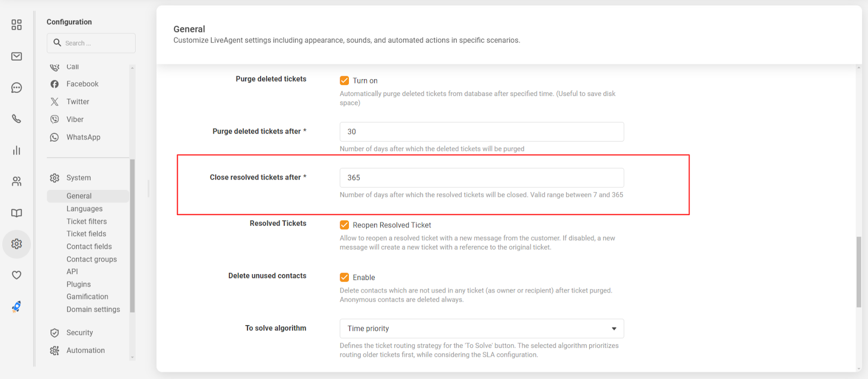Open the Tickets mail icon in sidebar
This screenshot has height=379, width=868.
pyautogui.click(x=17, y=56)
